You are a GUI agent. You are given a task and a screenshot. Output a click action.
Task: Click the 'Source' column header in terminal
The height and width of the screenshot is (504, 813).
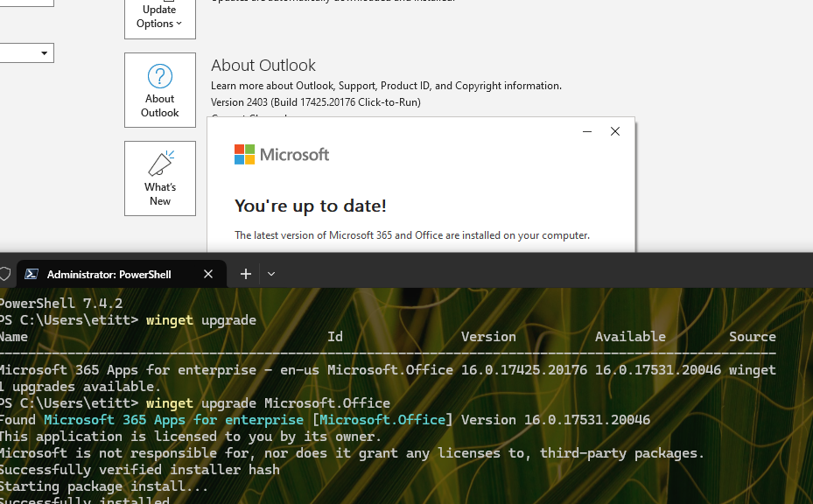[753, 337]
